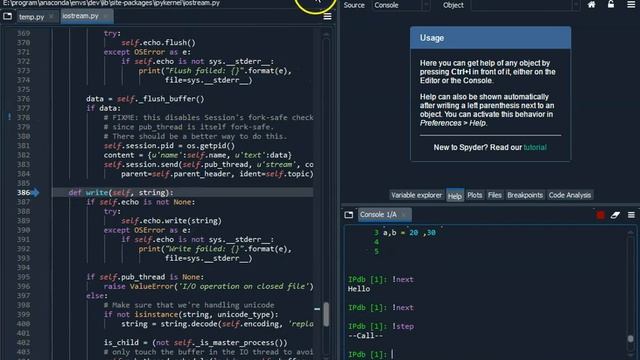640x360 pixels.
Task: Click line number 395 in the gutter
Action: [x=23, y=277]
